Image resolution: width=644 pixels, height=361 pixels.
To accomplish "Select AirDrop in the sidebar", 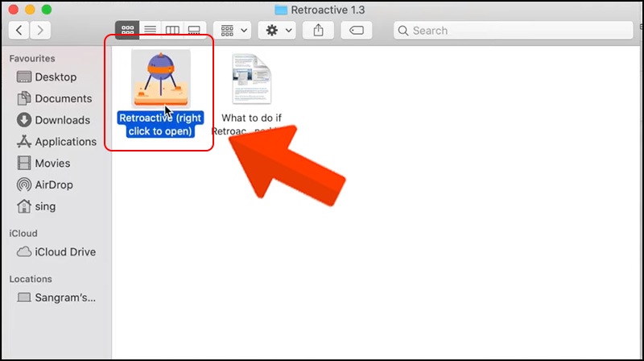I will [54, 185].
